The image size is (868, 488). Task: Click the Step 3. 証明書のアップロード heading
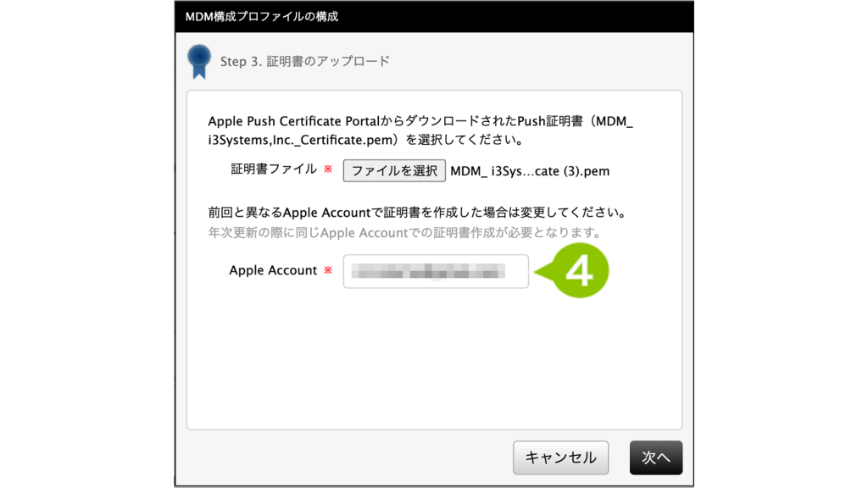click(305, 61)
